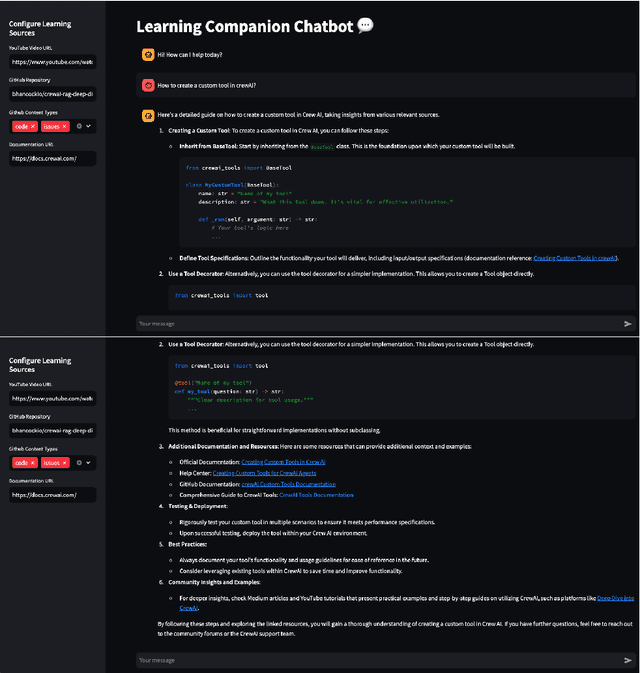Remove the "issues" tag in the upper sidebar

[x=65, y=126]
